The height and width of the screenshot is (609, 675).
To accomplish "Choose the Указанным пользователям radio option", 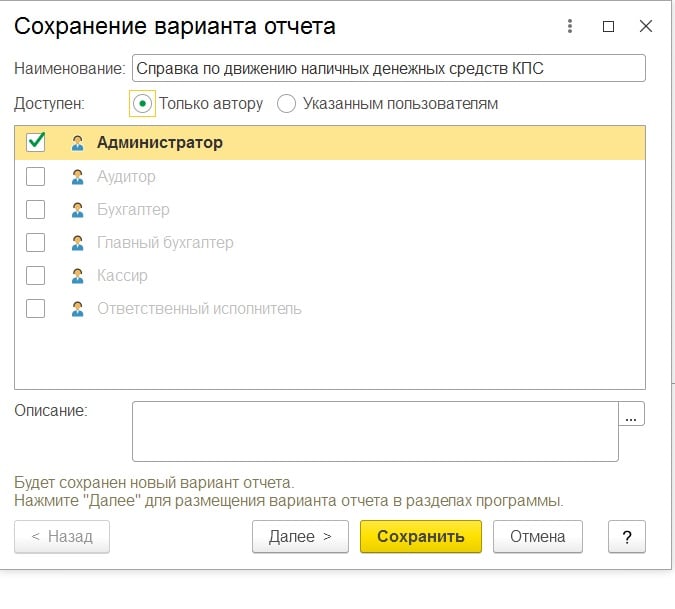I will coord(287,104).
